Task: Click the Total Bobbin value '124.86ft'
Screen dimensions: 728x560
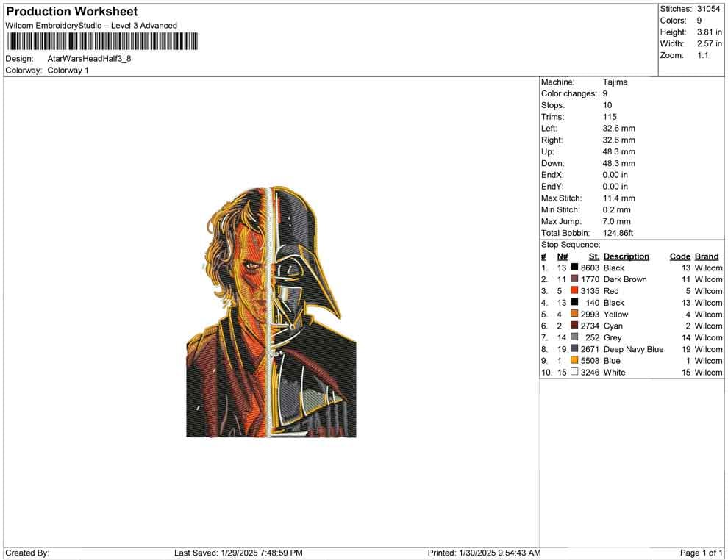Action: 618,233
